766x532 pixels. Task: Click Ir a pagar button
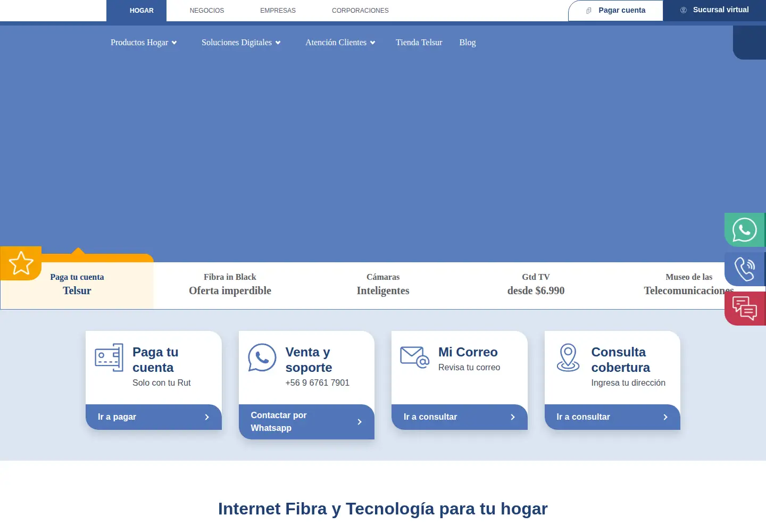tap(154, 417)
